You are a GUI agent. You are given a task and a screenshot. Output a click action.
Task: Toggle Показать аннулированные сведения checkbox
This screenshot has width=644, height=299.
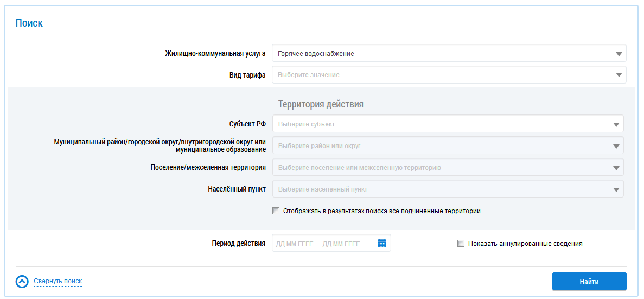point(461,244)
